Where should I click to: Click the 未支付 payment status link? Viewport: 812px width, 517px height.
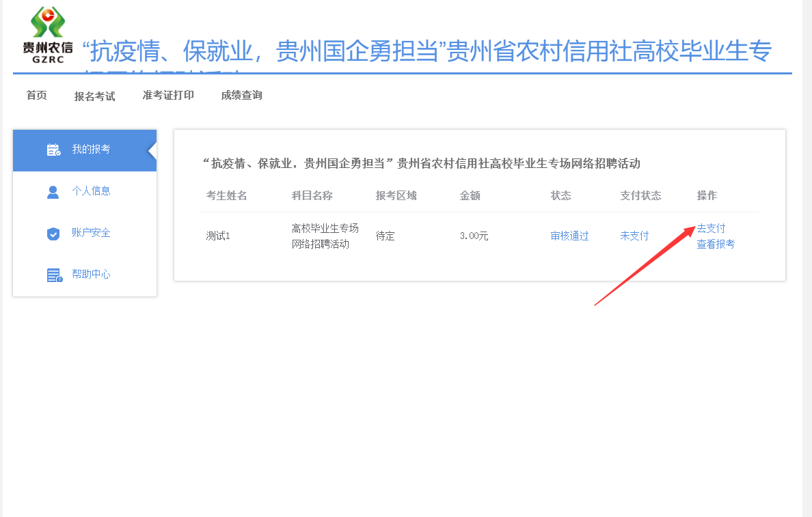(x=634, y=236)
